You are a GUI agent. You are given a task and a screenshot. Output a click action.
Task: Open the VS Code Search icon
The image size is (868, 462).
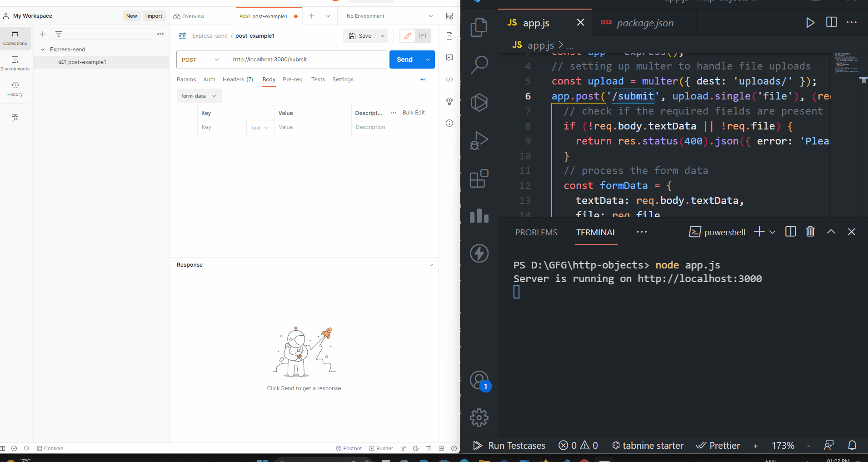click(x=479, y=65)
